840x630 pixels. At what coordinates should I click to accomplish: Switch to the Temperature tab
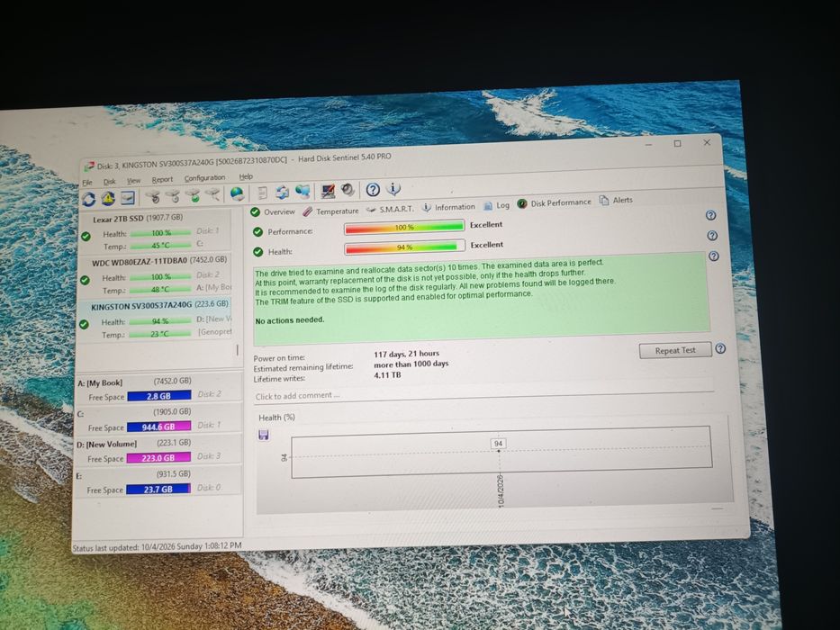tap(330, 211)
